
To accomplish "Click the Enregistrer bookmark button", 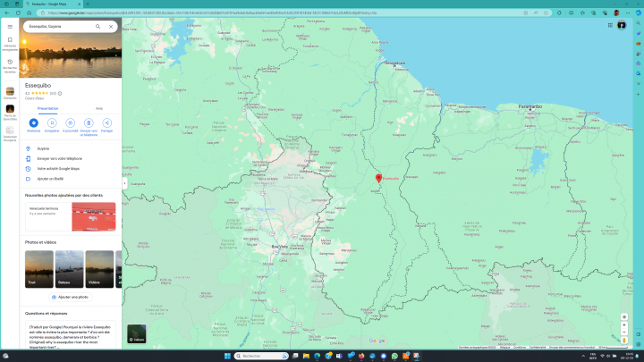I will (x=52, y=125).
